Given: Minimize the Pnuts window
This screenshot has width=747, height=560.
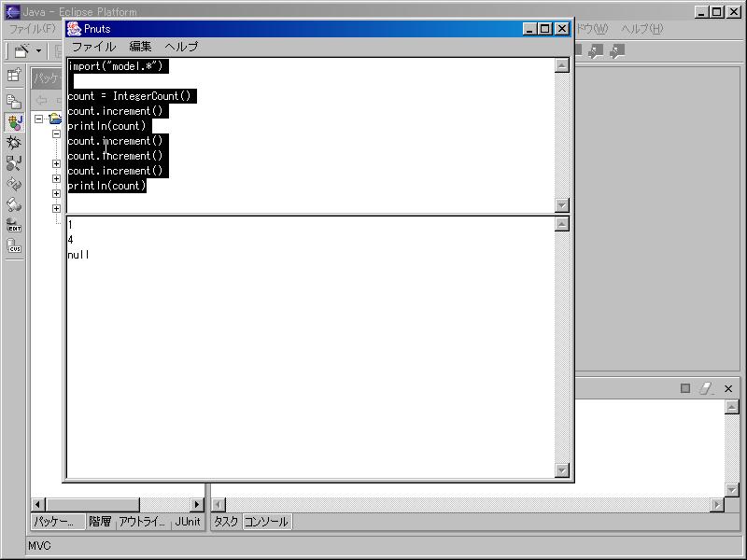Looking at the screenshot, I should click(x=529, y=29).
